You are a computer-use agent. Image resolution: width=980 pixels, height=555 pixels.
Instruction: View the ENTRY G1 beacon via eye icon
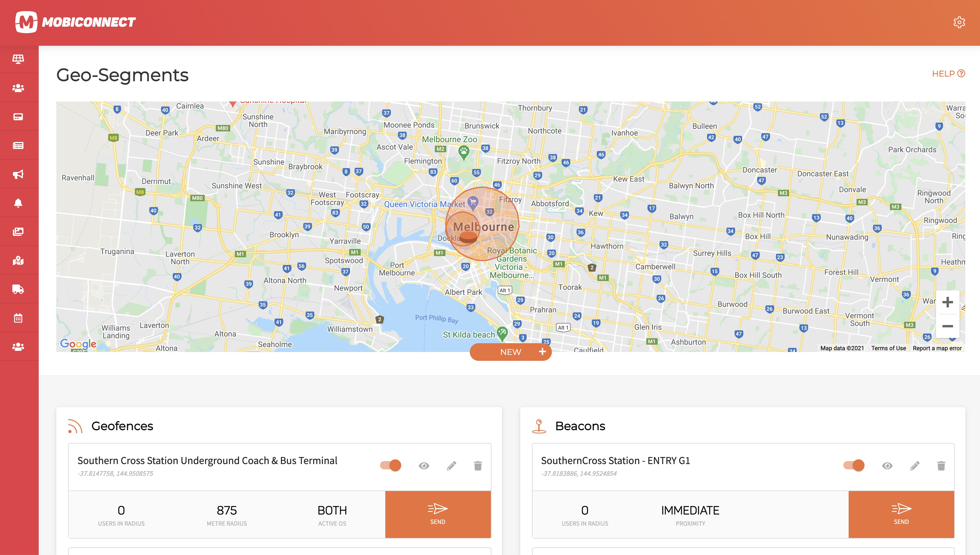click(x=887, y=466)
